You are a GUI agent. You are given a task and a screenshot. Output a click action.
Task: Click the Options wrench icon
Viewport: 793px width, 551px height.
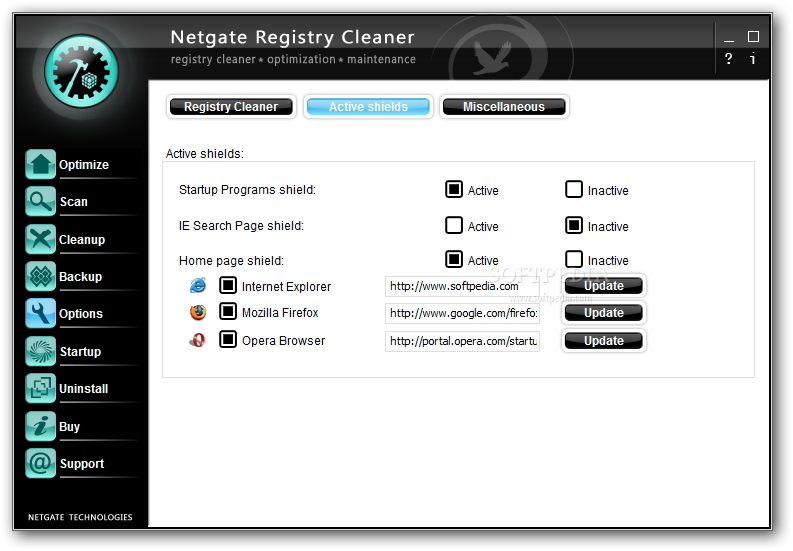40,314
